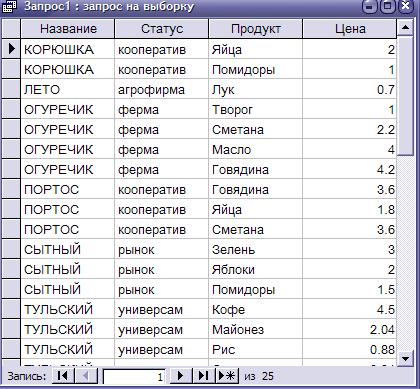Click the СЫТНЫЙ name cell in the Зелень row
420x389 pixels.
coord(68,249)
